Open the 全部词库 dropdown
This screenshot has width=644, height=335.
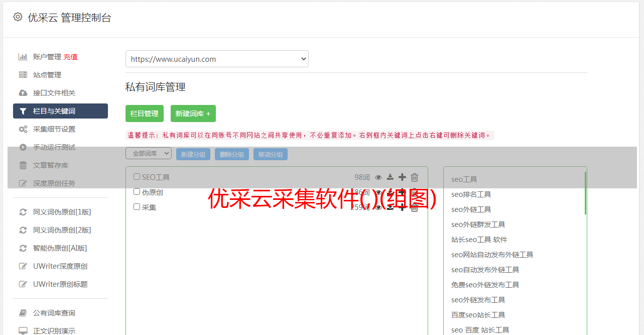tap(149, 154)
